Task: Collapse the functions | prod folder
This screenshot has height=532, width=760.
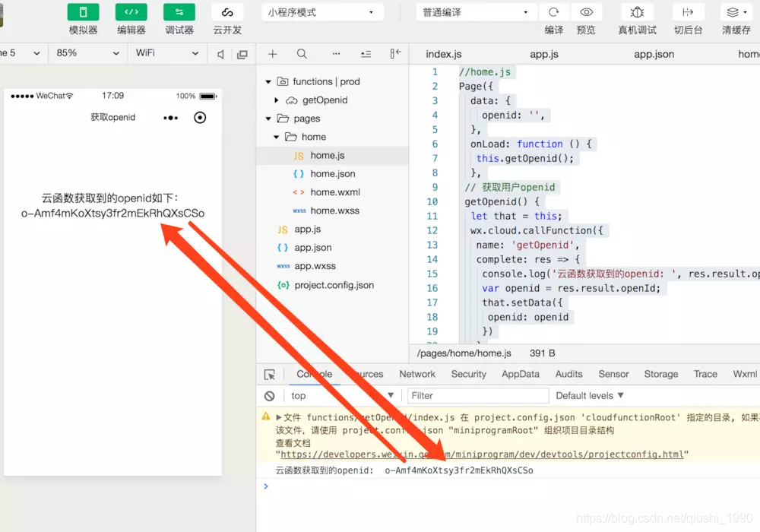Action: pyautogui.click(x=268, y=82)
